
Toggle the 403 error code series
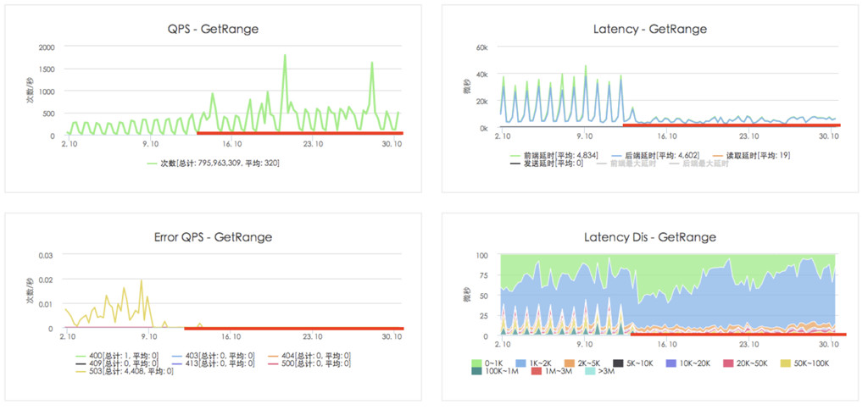213,356
